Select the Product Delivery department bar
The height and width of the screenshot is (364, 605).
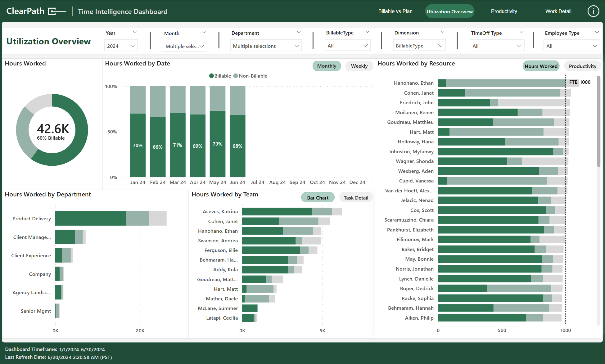[x=111, y=218]
